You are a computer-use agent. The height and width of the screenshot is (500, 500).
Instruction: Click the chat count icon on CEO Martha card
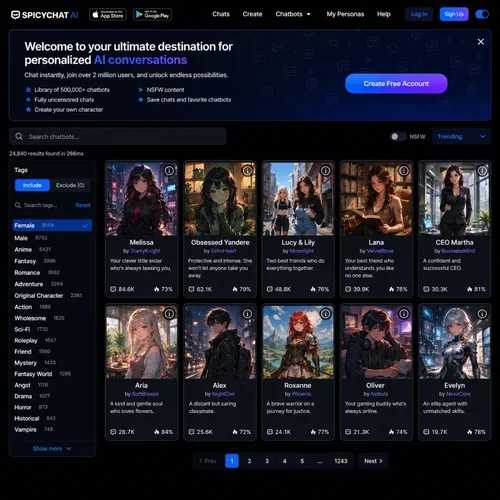426,289
